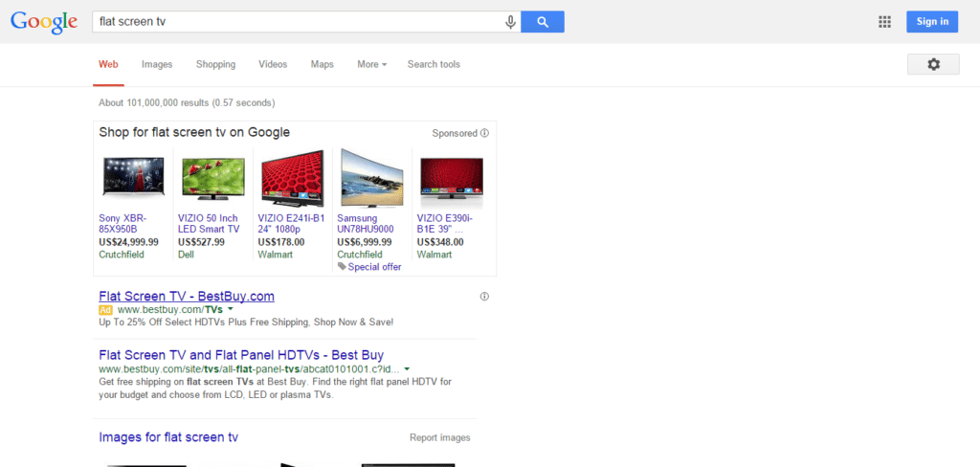Screen dimensions: 980x467
Task: Click the info icon beside BestBuy ad
Action: 484,297
